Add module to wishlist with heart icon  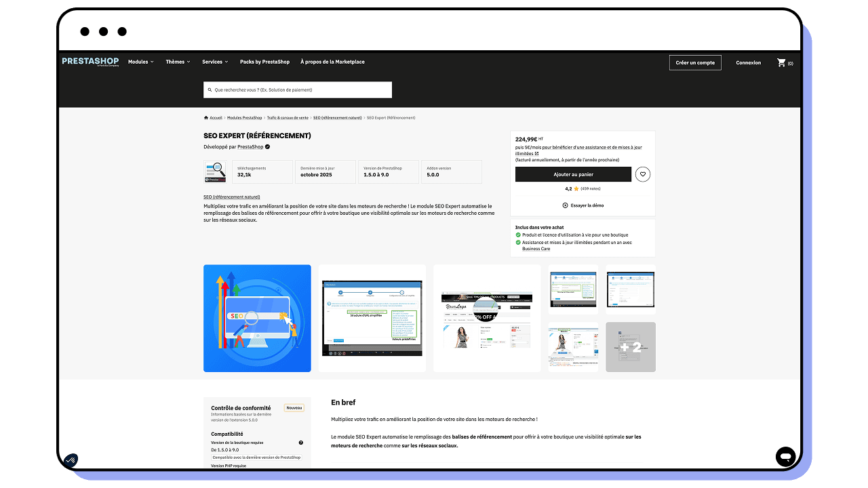tap(643, 174)
